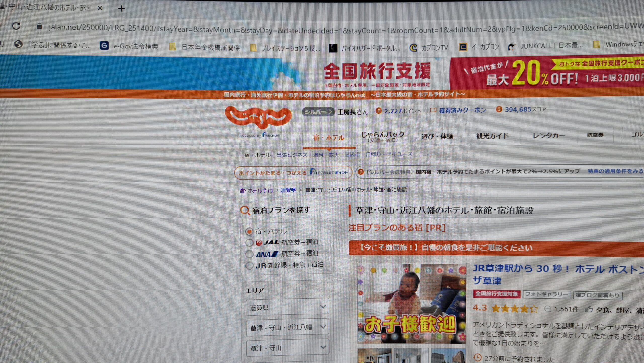This screenshot has height=363, width=644.
Task: Select the じゃらんパック tab
Action: 383,137
